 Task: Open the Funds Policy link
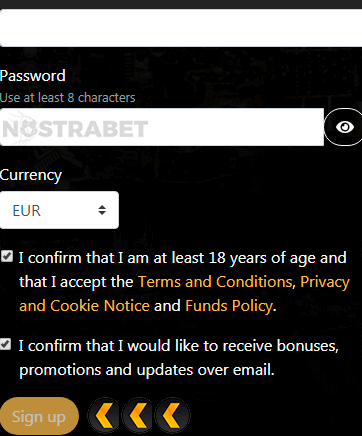point(229,306)
